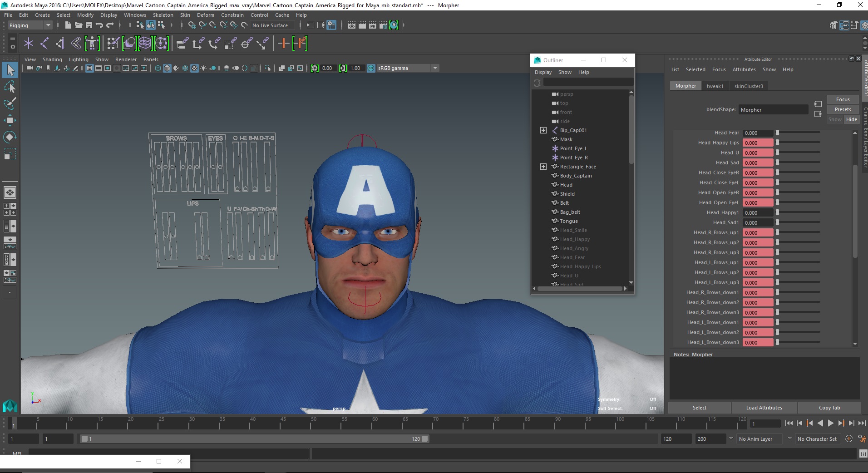868x473 pixels.
Task: Click the IPR render icon
Action: pyautogui.click(x=373, y=25)
